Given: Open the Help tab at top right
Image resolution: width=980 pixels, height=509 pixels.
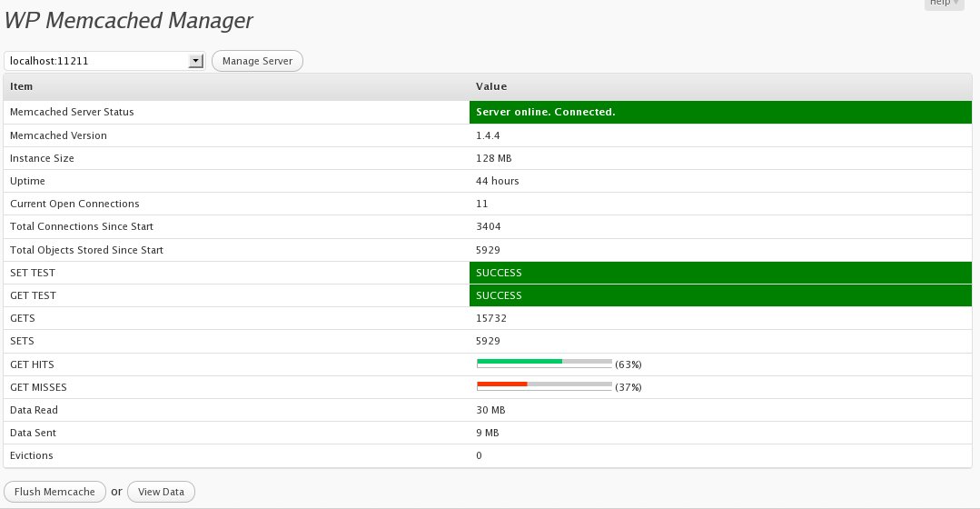Looking at the screenshot, I should pyautogui.click(x=944, y=3).
